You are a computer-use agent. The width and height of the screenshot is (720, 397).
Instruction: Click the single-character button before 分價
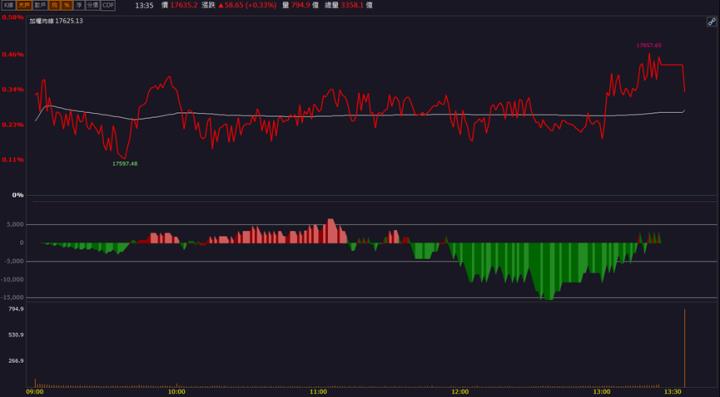tap(79, 6)
